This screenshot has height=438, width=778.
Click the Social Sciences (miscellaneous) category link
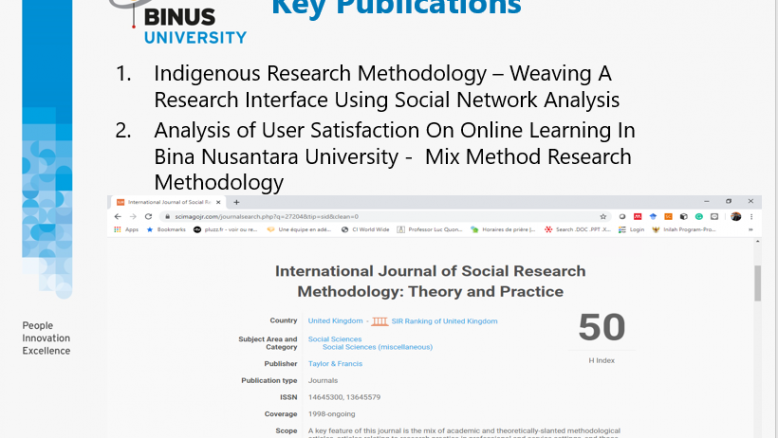pos(377,347)
